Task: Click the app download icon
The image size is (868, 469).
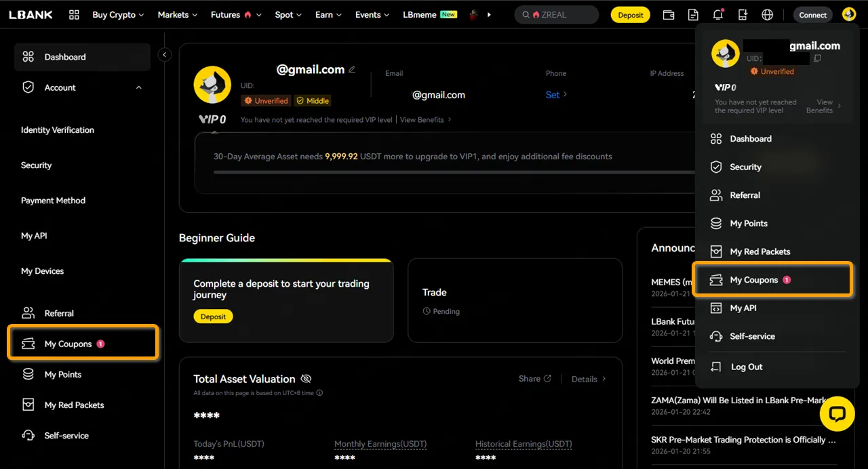Action: (x=743, y=15)
